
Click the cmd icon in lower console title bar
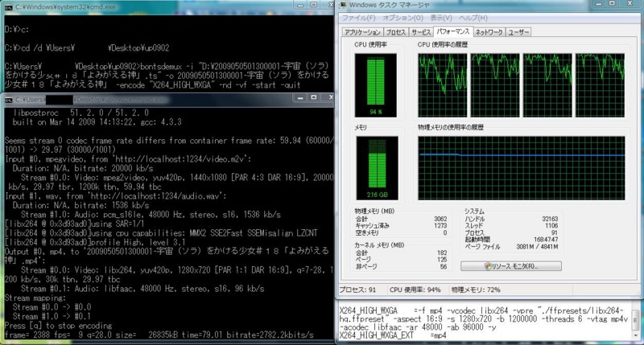[9, 100]
